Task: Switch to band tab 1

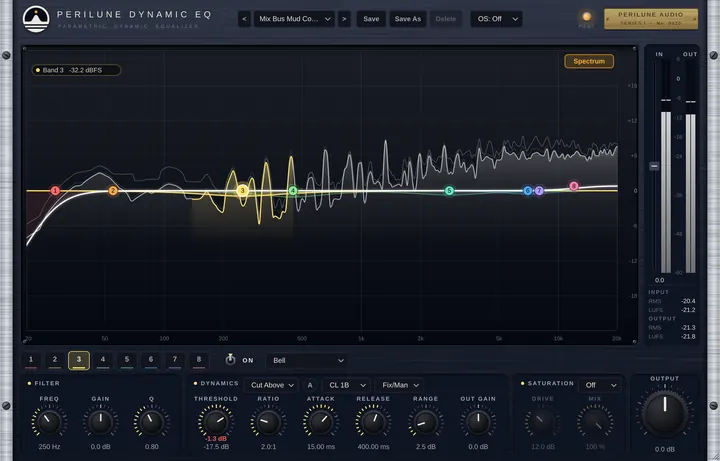Action: pos(31,360)
